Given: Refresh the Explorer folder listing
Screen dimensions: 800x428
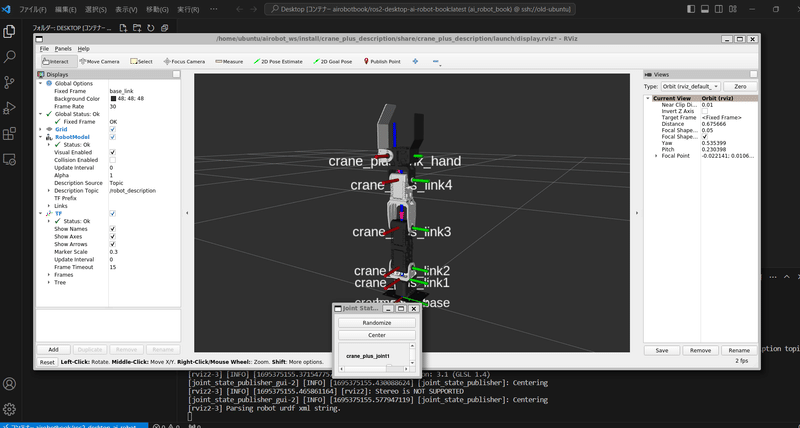Looking at the screenshot, I should 151,28.
